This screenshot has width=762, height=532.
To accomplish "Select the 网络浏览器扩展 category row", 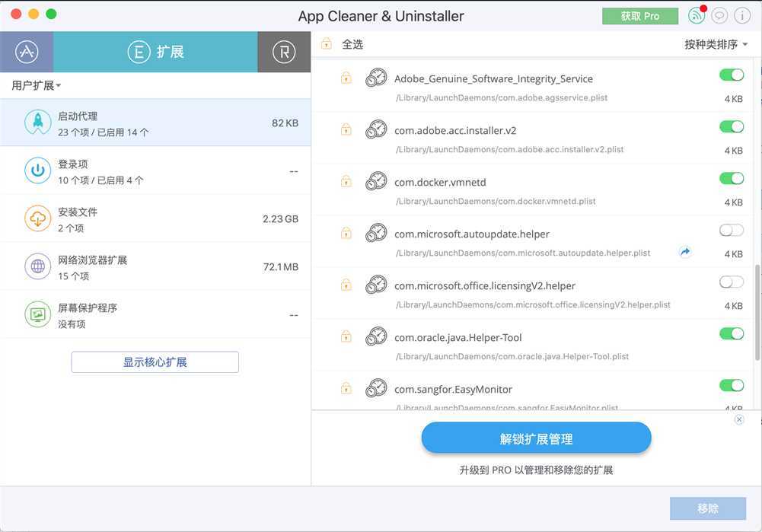I will [x=155, y=266].
